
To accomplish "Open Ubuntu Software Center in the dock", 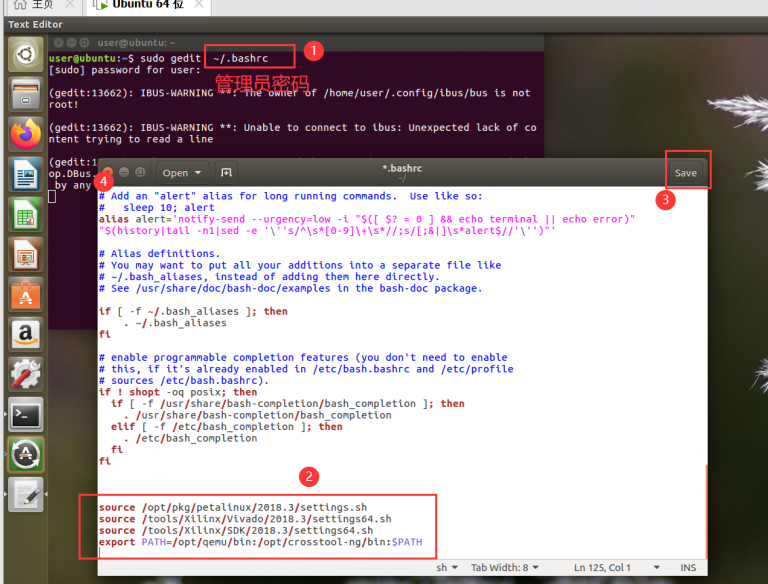I will (25, 294).
